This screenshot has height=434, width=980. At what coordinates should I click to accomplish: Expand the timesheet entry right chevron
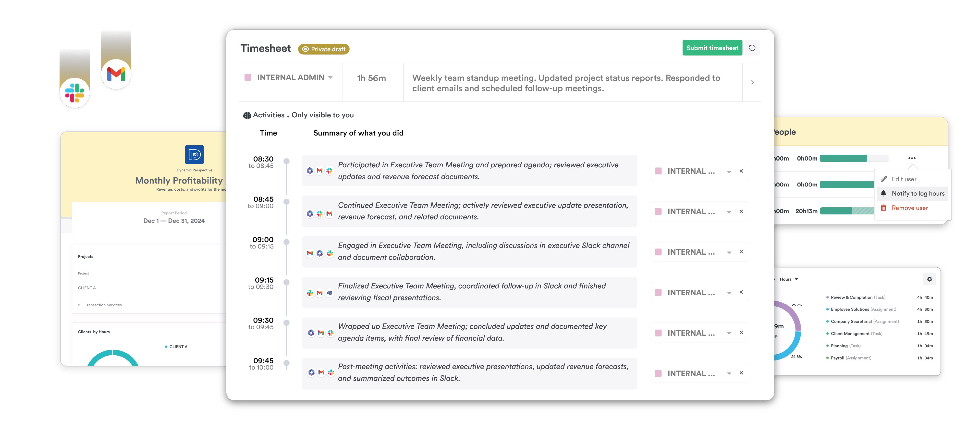(x=752, y=82)
